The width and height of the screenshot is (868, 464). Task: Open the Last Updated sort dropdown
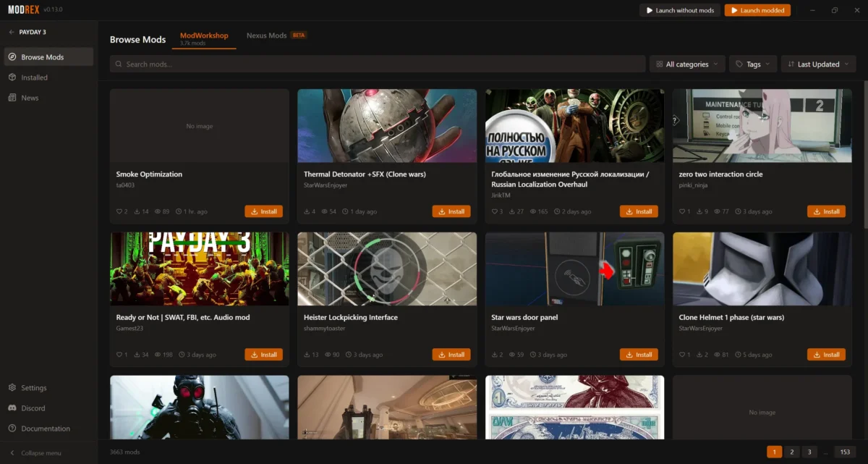pos(818,64)
